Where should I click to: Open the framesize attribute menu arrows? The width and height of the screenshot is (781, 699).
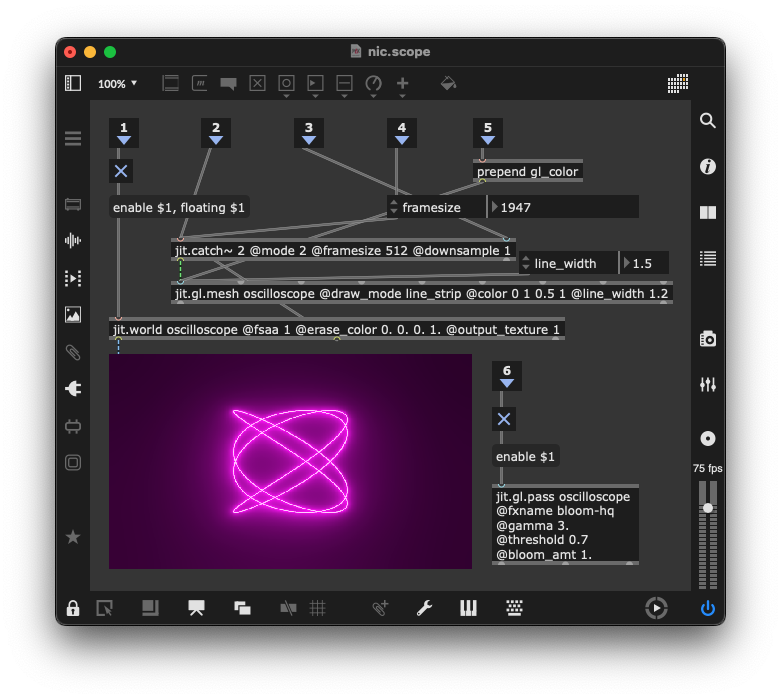click(x=394, y=208)
